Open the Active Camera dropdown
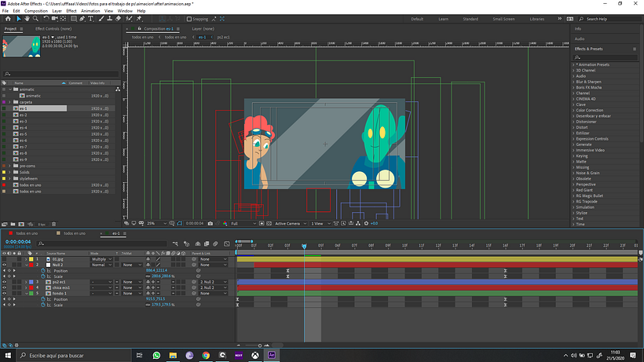The height and width of the screenshot is (362, 644). point(291,224)
